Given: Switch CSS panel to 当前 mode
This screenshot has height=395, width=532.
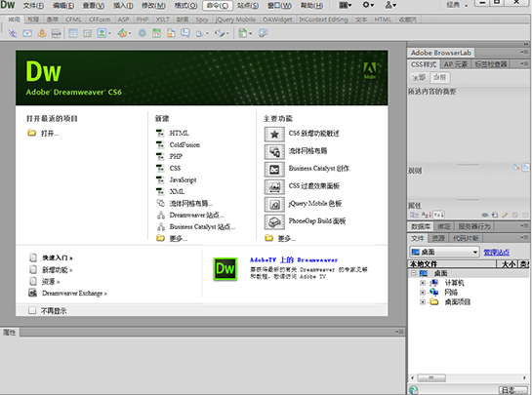Looking at the screenshot, I should pos(440,78).
